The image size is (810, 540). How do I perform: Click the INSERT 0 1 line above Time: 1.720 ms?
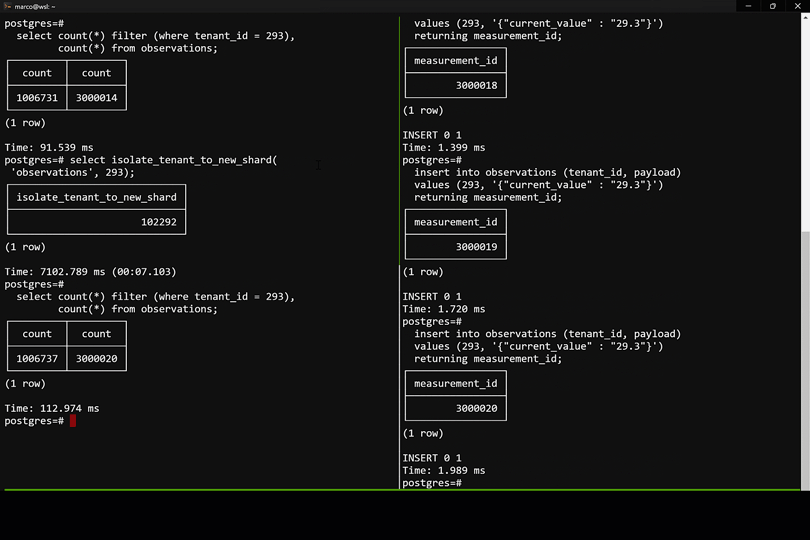coord(432,297)
